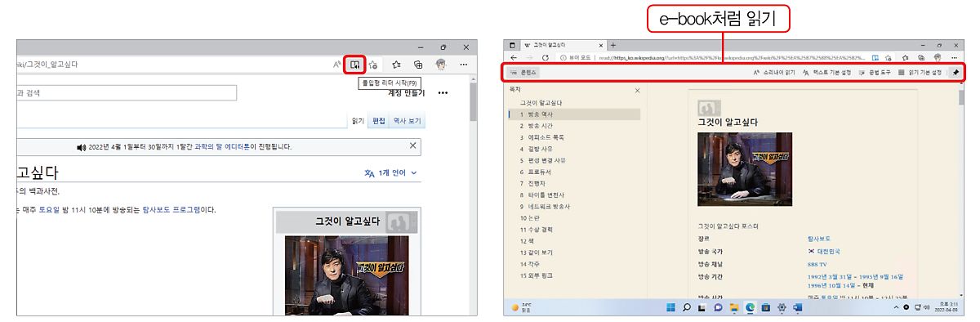
Task: Go back in right browser window
Action: pos(513,58)
